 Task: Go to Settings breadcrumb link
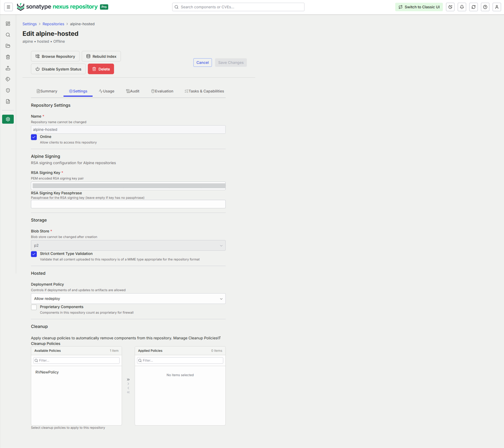click(x=29, y=24)
